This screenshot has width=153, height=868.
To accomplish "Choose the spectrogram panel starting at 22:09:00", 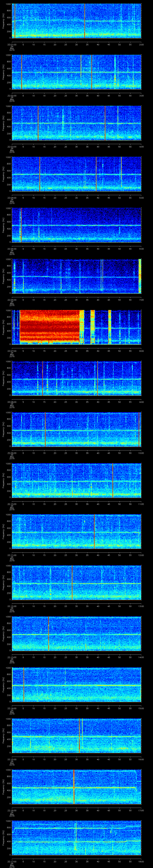I will pyautogui.click(x=77, y=430).
